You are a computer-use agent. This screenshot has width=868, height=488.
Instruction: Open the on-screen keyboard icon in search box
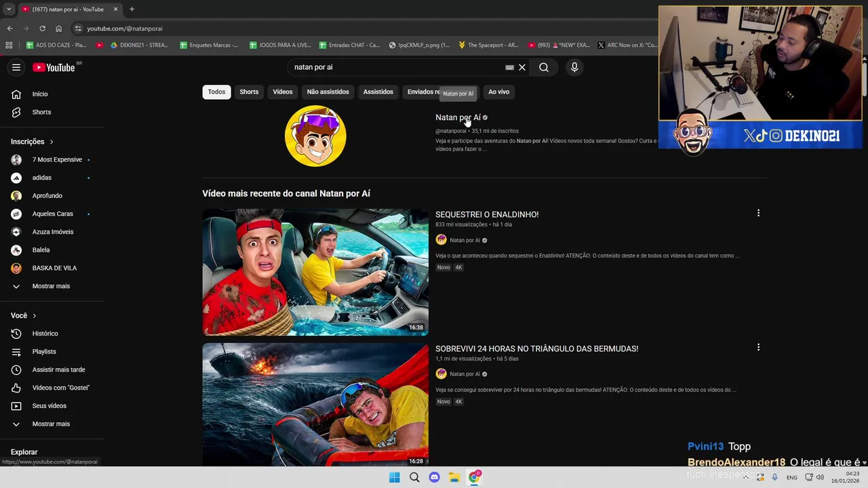pos(509,67)
